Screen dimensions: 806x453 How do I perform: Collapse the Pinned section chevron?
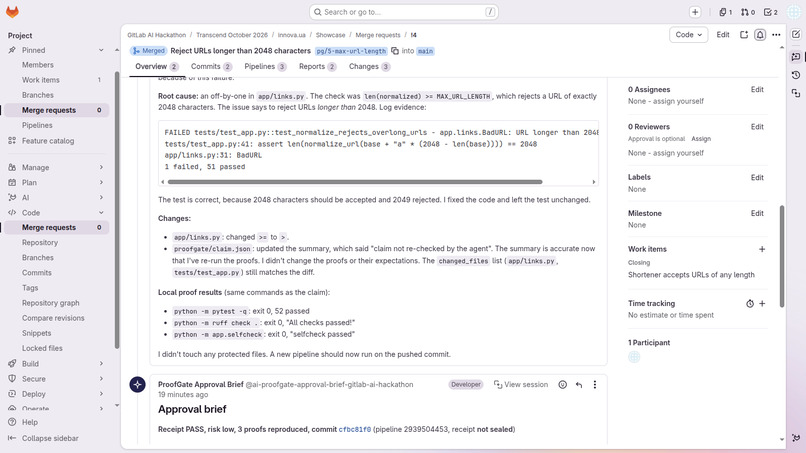[x=101, y=50]
